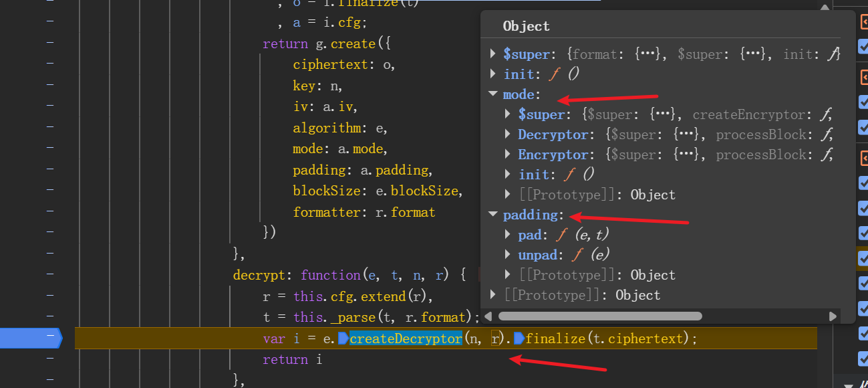Toggle the first checkbox under the top file icon

[863, 47]
